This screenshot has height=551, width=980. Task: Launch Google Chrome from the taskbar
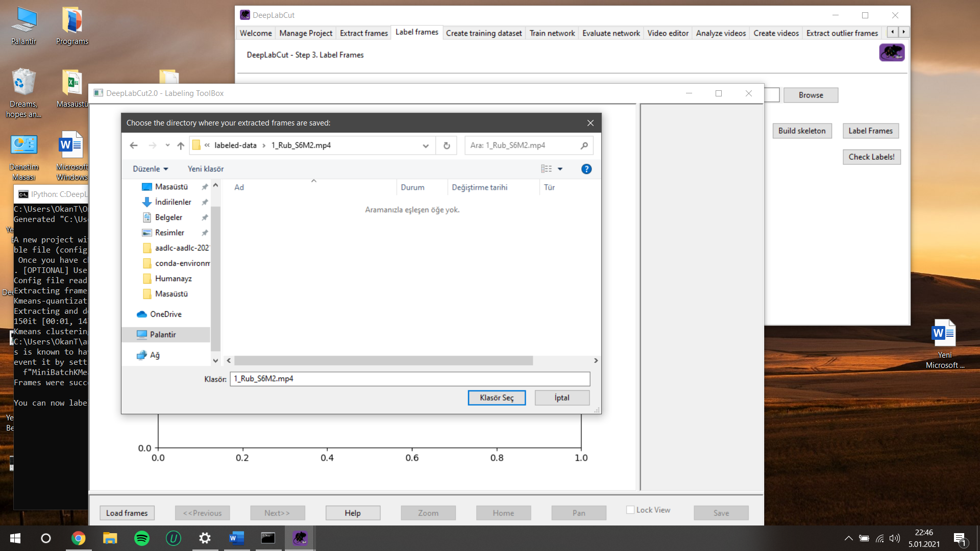click(x=79, y=538)
